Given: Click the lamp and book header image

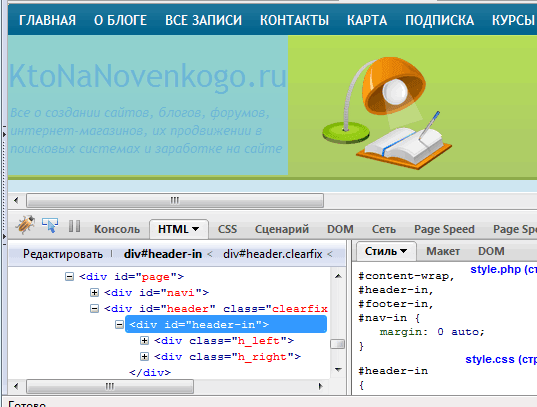Looking at the screenshot, I should [387, 113].
